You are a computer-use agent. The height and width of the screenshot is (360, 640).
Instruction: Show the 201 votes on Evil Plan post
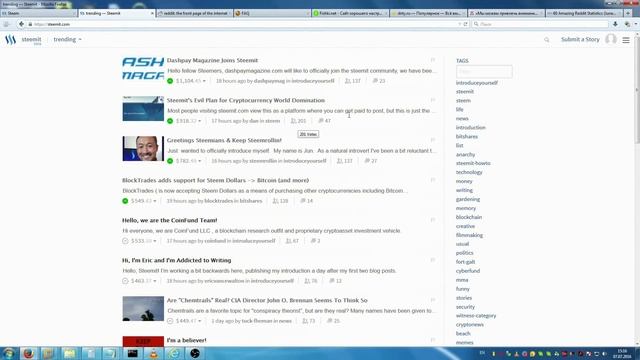[x=298, y=121]
